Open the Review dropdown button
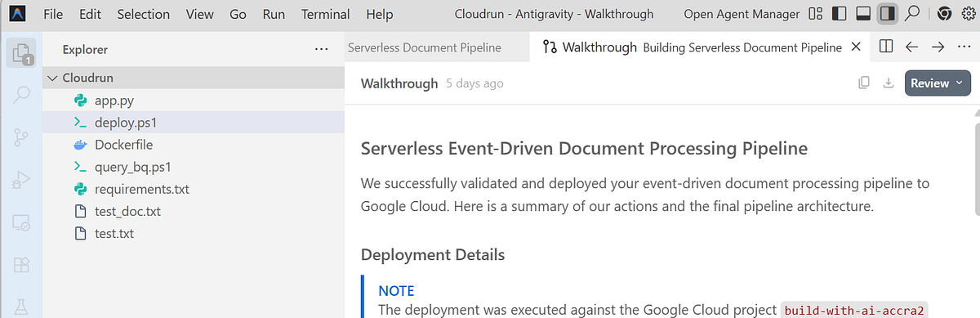 (x=938, y=83)
